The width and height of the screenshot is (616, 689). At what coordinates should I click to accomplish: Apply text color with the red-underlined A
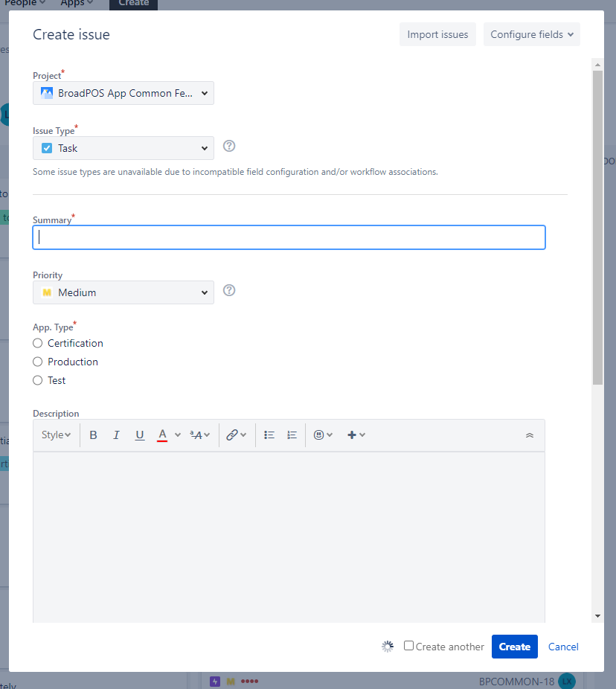162,435
